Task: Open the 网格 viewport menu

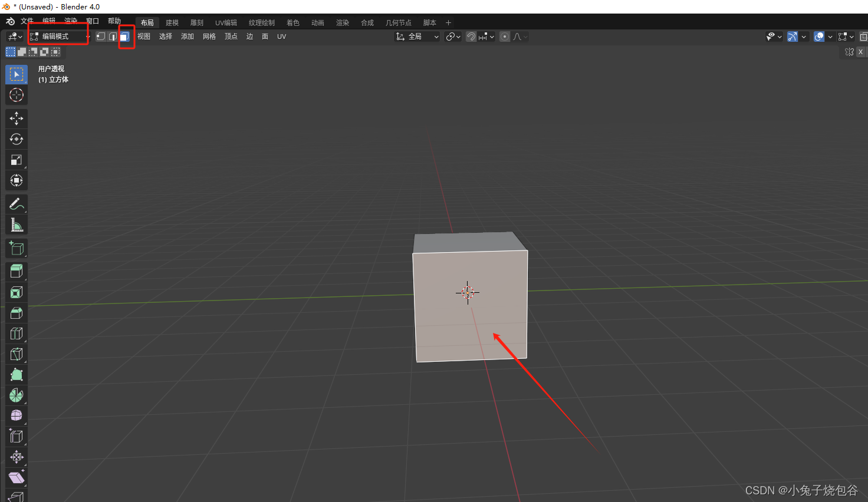Action: [209, 37]
